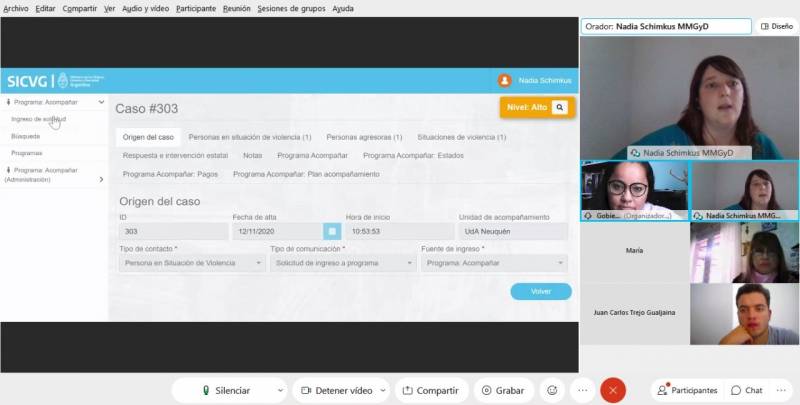Switch to Notas tab
This screenshot has height=405, width=800.
(253, 156)
